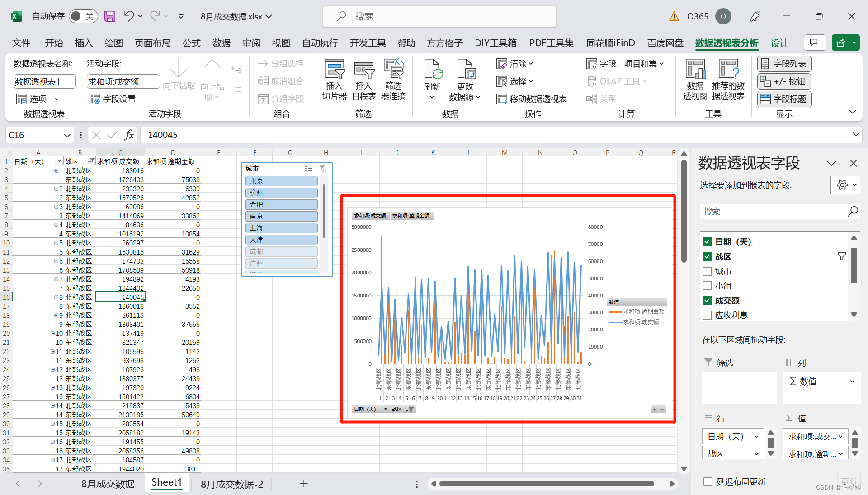Open the 日期（天） column filter dropdown in A1
The width and height of the screenshot is (868, 495).
[x=59, y=161]
